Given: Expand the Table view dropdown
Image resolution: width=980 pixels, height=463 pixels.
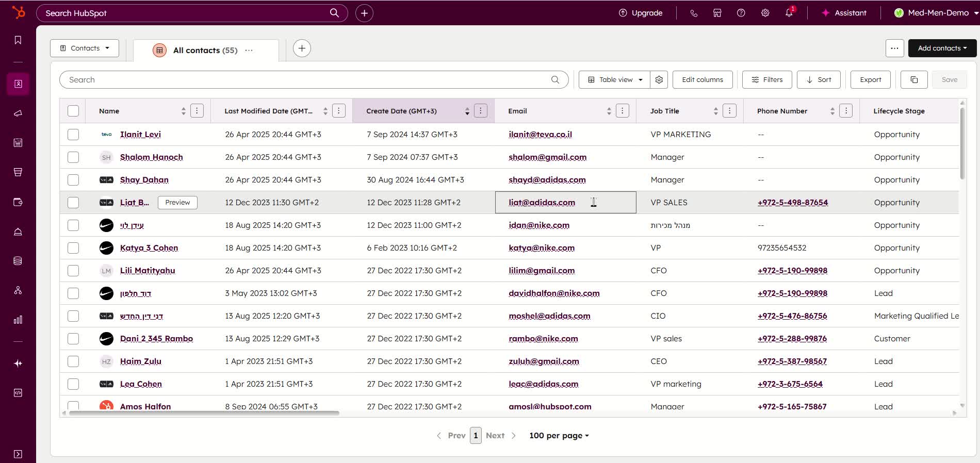Looking at the screenshot, I should [x=614, y=80].
